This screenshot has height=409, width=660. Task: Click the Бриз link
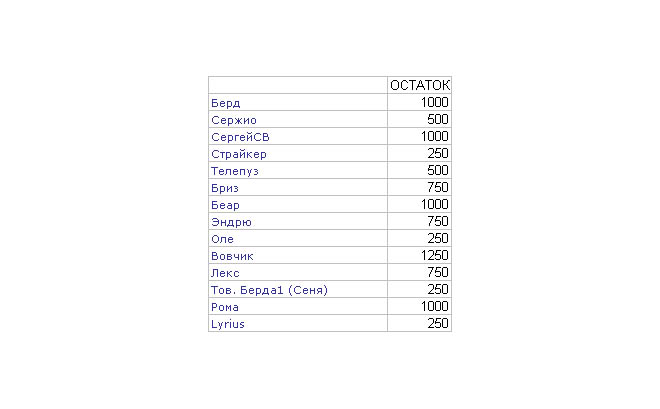(x=225, y=188)
